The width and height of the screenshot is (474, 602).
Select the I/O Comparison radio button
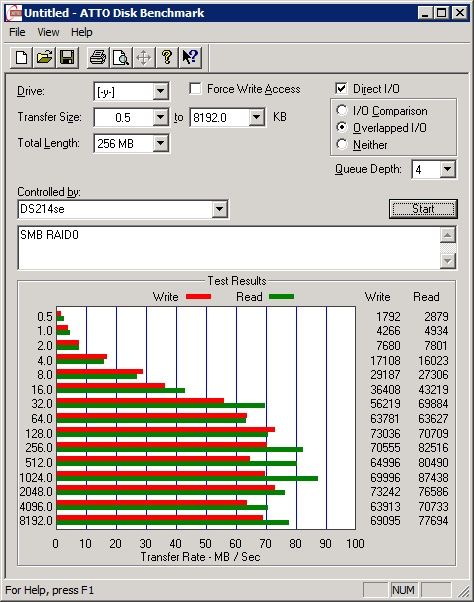point(342,111)
